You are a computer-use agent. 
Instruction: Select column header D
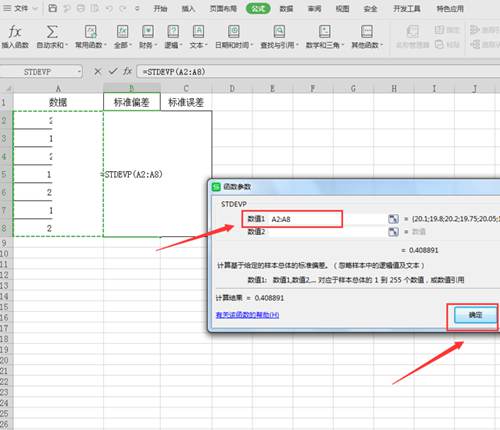click(232, 88)
